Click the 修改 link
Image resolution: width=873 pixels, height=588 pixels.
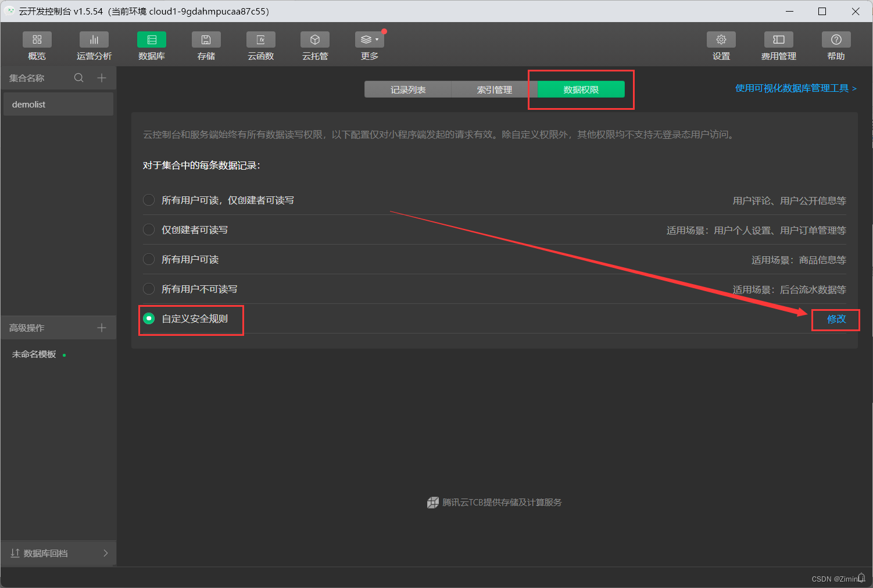coord(836,319)
